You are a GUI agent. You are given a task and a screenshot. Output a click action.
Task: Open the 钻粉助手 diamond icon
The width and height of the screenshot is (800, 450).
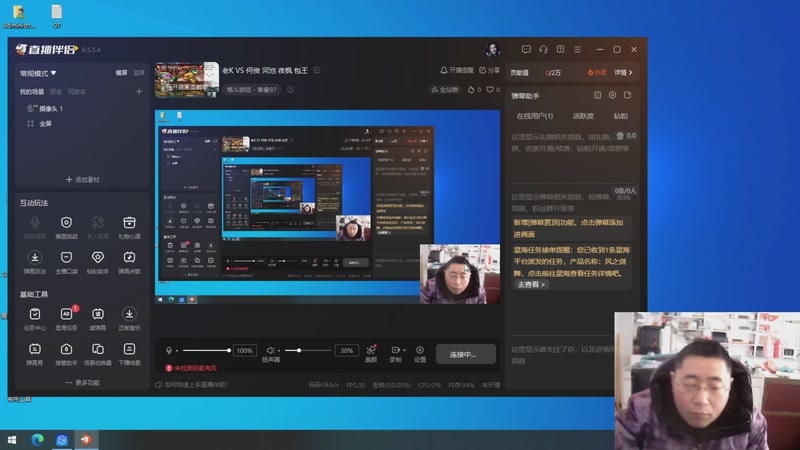(x=97, y=257)
